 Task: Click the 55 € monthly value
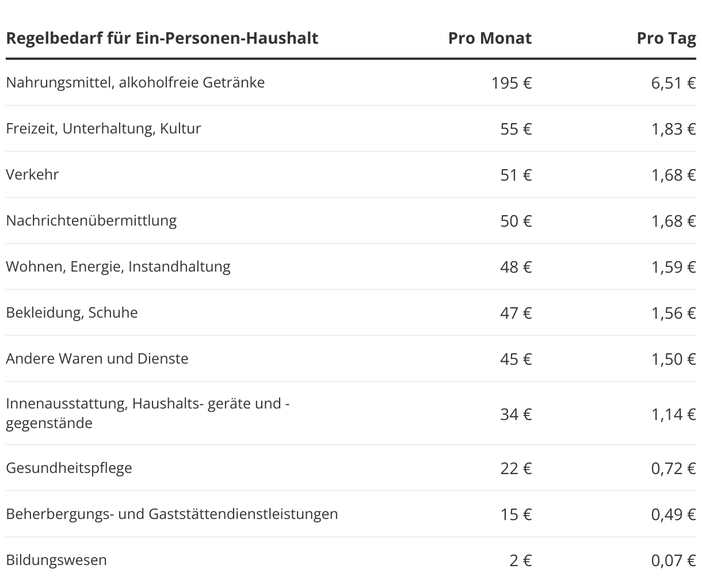[x=516, y=129]
